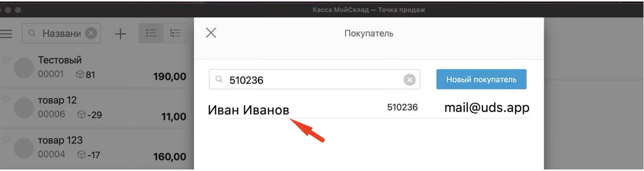This screenshot has height=171, width=644.
Task: Click the Тестовый product thumbnail circle
Action: coord(24,68)
